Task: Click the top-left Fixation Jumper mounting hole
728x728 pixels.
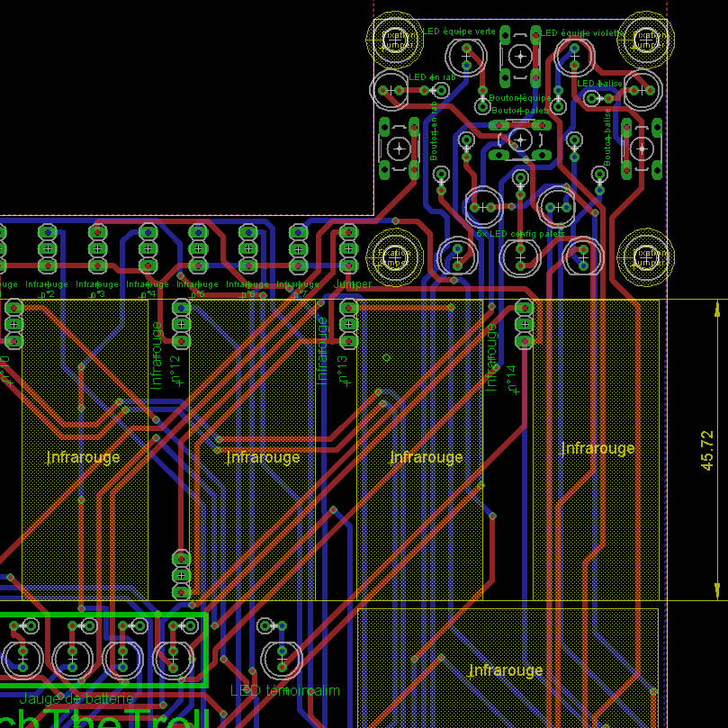Action: coord(394,39)
